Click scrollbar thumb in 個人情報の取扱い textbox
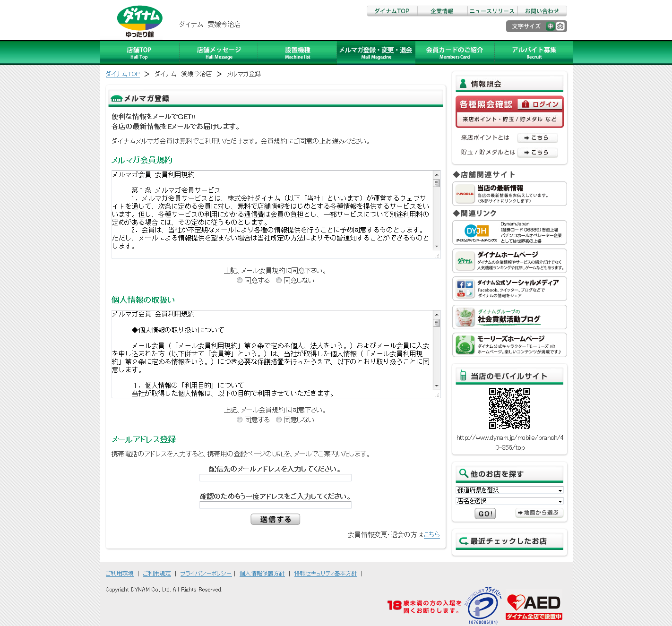 tap(437, 323)
